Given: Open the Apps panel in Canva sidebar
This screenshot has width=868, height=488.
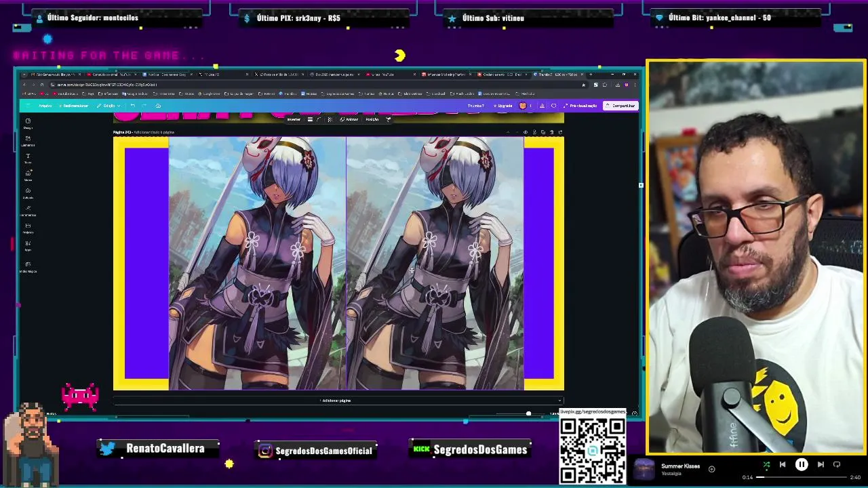Looking at the screenshot, I should click(28, 245).
